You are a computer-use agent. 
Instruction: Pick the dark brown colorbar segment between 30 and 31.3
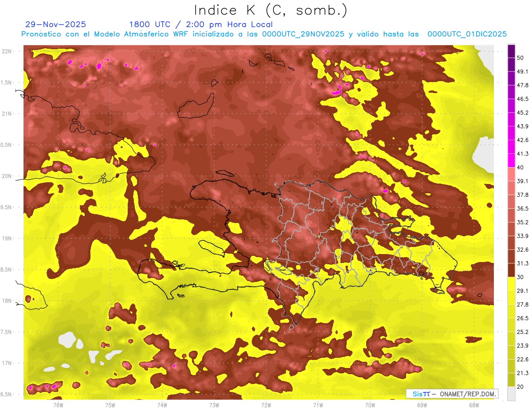point(511,270)
